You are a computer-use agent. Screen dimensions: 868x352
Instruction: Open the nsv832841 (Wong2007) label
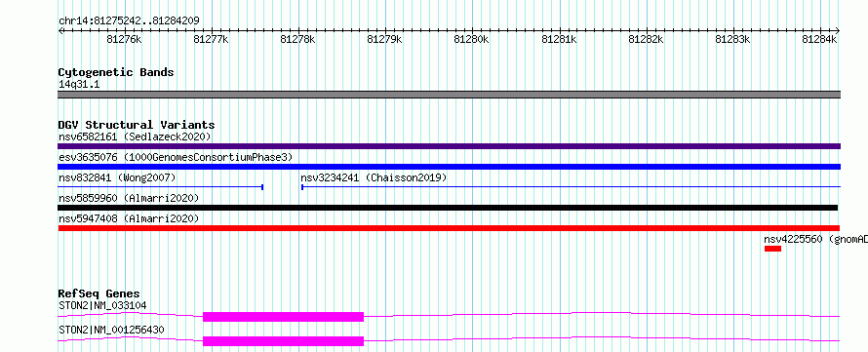click(117, 177)
